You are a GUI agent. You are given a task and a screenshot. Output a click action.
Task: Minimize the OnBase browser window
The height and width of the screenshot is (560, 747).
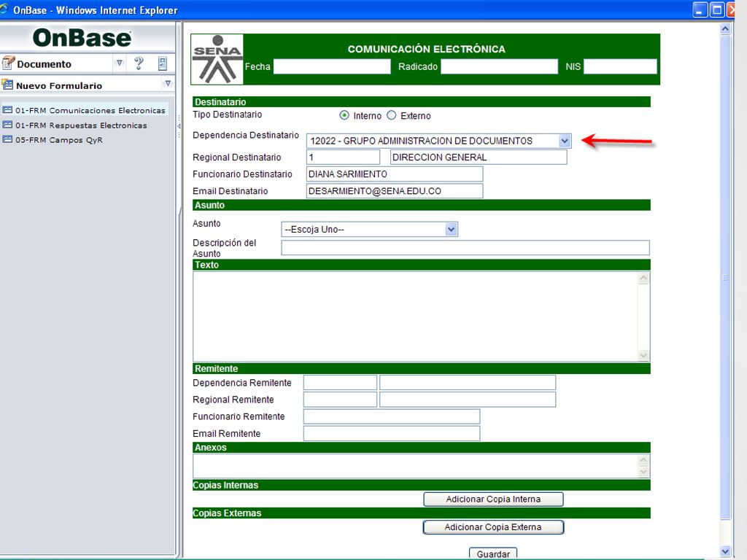point(700,9)
